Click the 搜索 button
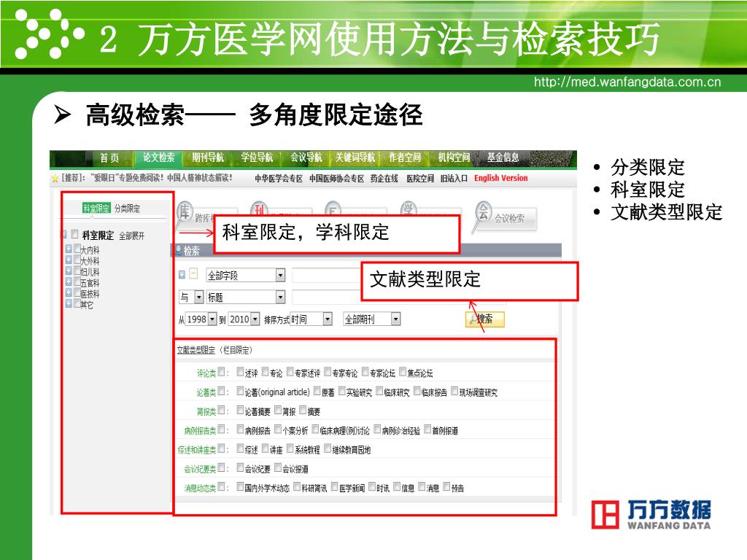Image resolution: width=747 pixels, height=560 pixels. pyautogui.click(x=484, y=319)
